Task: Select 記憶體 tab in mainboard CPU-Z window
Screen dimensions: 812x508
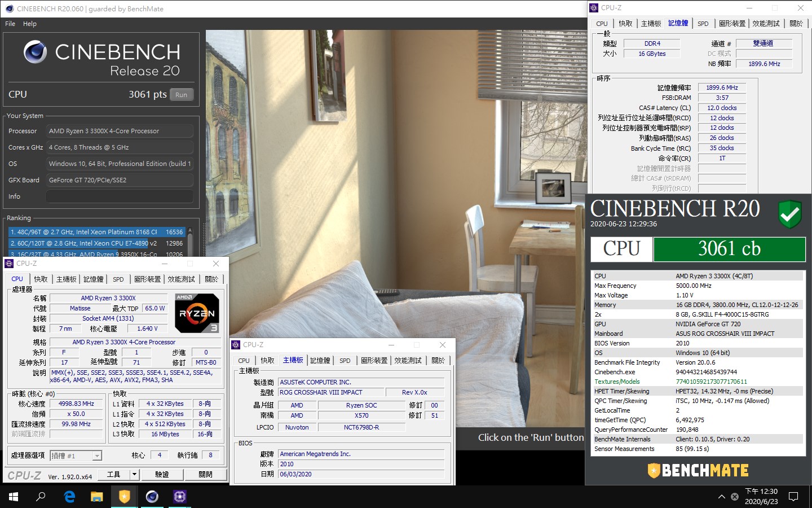Action: coord(320,361)
